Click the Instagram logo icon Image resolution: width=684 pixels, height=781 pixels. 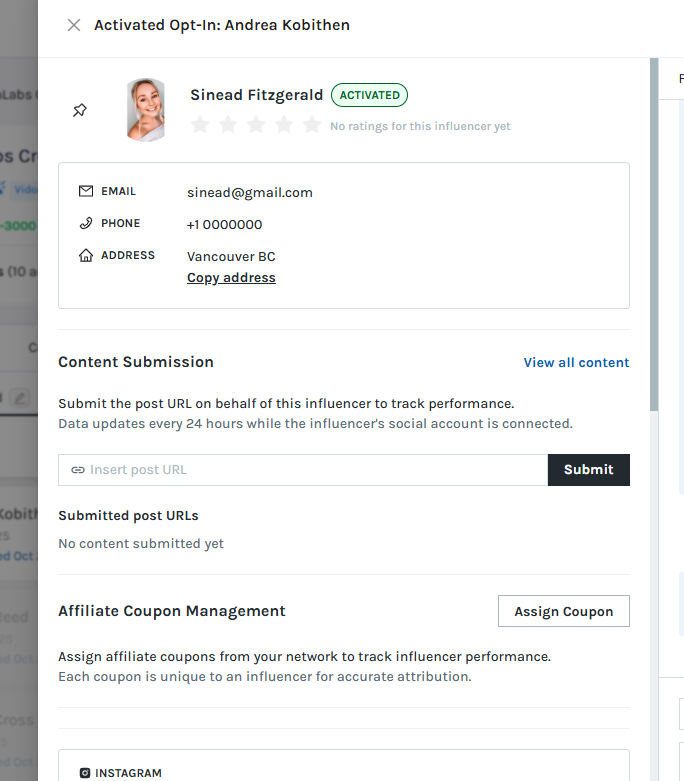click(85, 773)
